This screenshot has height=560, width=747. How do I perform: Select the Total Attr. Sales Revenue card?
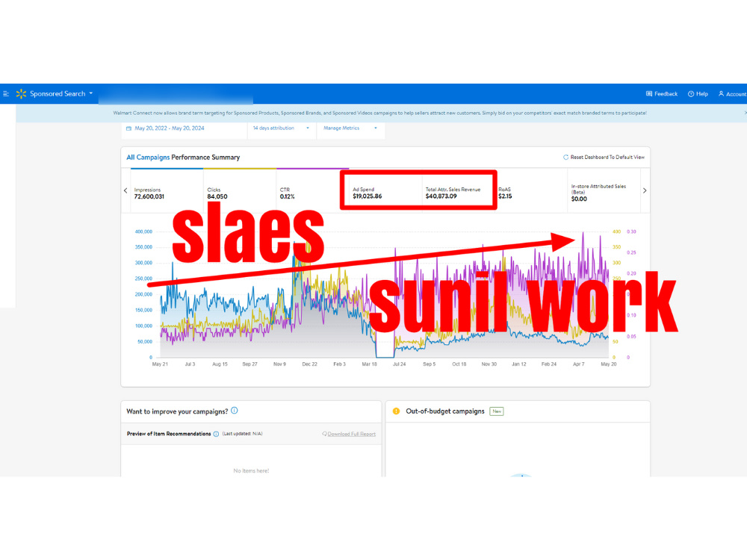pyautogui.click(x=458, y=190)
